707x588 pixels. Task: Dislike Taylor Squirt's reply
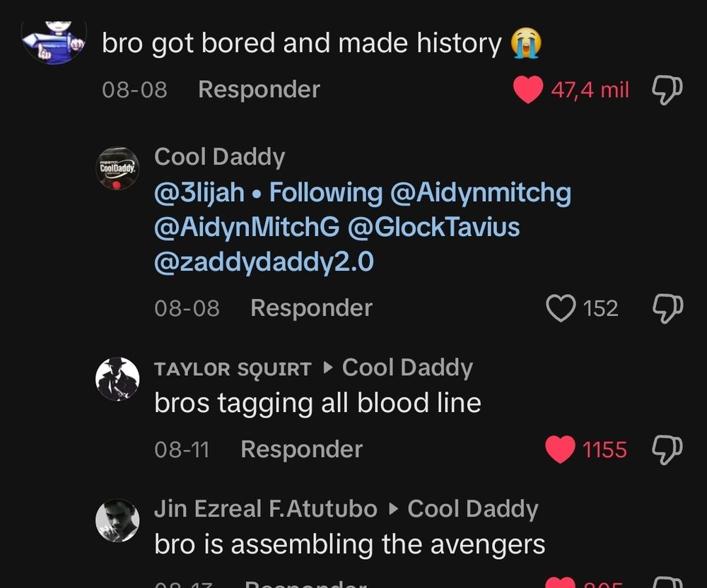(x=666, y=449)
